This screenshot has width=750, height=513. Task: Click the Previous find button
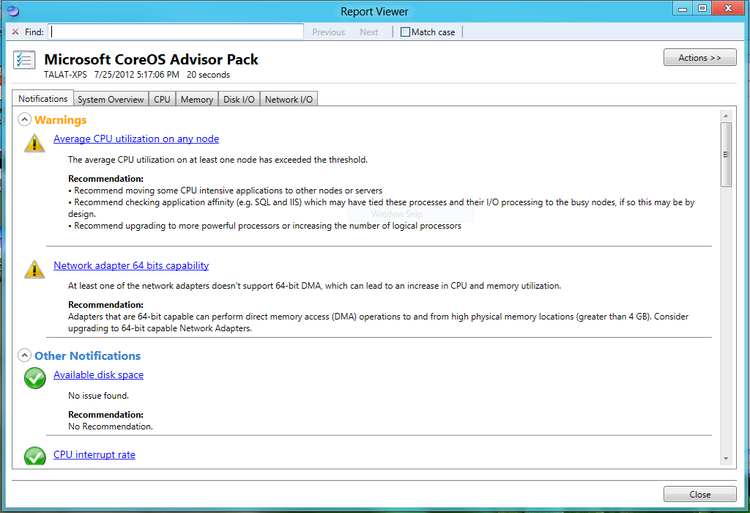coord(329,32)
